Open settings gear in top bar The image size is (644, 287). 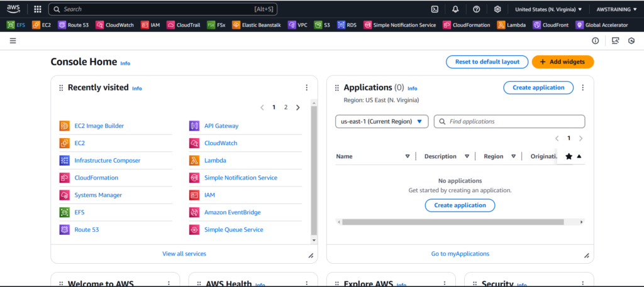pyautogui.click(x=497, y=9)
